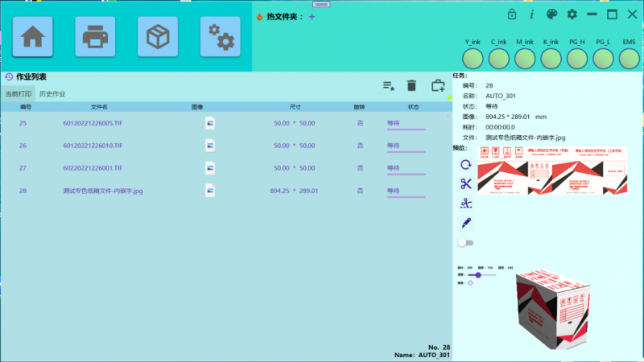Click the rotate preview icon

465,164
